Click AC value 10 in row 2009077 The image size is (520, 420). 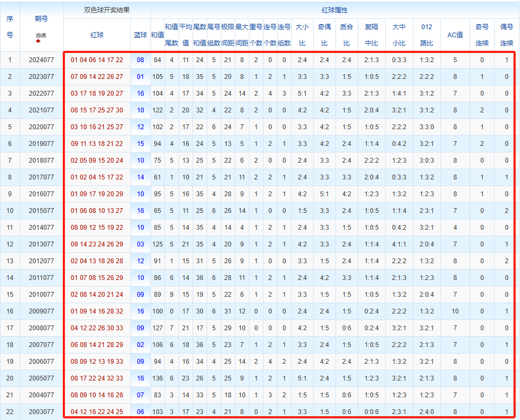(455, 311)
